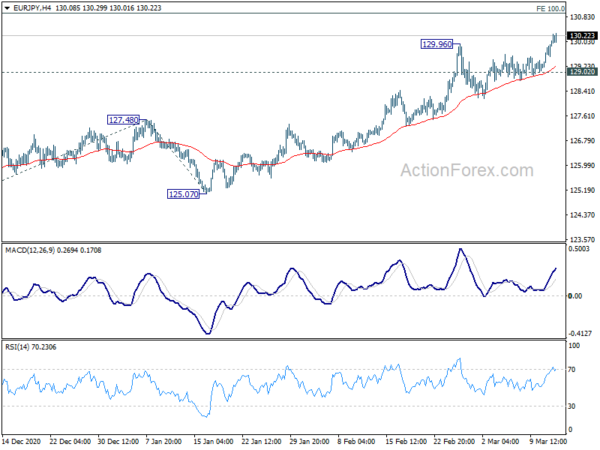Select the 15 Jan 04:00 time label

(213, 442)
